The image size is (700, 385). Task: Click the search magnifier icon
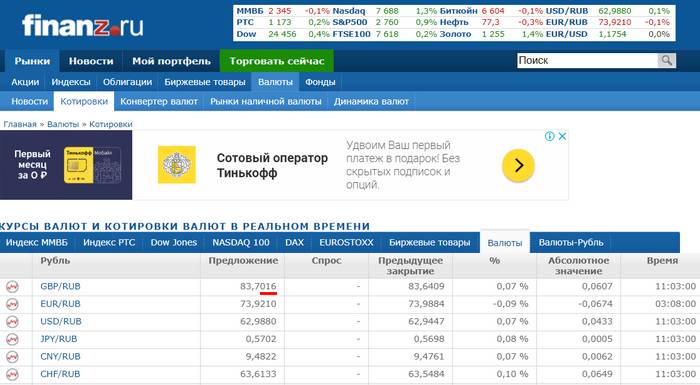pos(667,60)
